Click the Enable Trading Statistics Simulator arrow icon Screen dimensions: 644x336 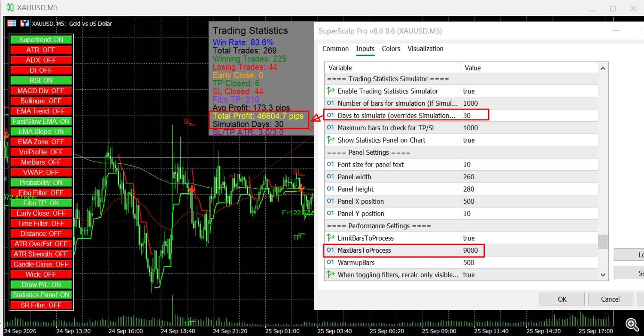pos(331,91)
